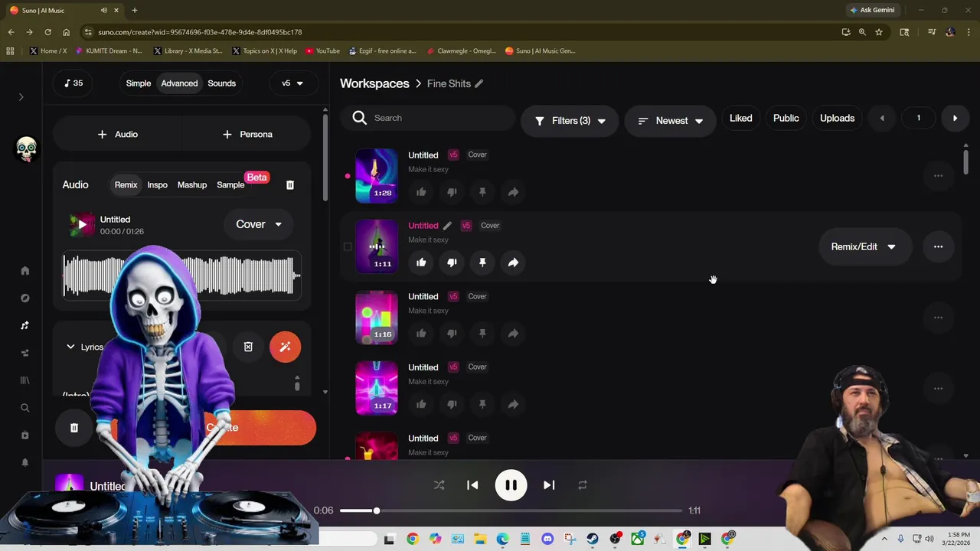
Task: Pin the 1:11 Untitled song
Action: (482, 262)
